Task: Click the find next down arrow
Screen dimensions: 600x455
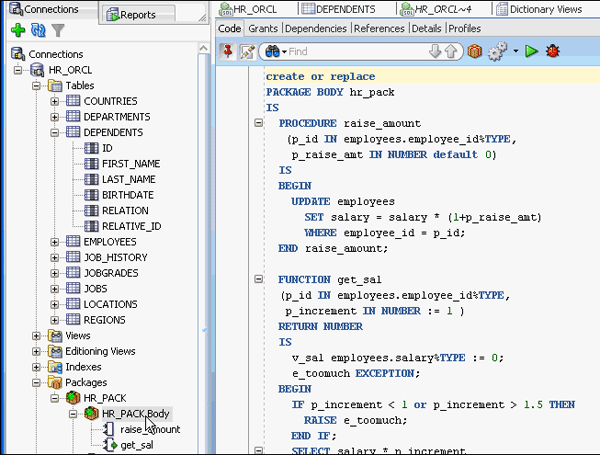Action: point(437,51)
